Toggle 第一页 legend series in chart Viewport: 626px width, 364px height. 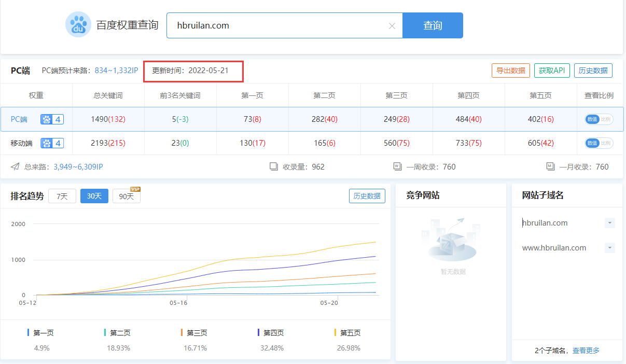click(41, 333)
